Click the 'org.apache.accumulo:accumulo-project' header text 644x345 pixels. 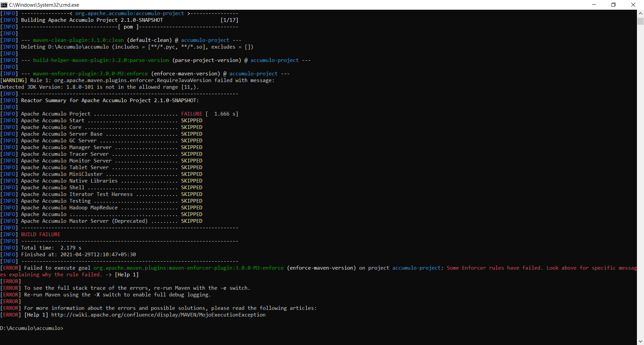(x=129, y=13)
